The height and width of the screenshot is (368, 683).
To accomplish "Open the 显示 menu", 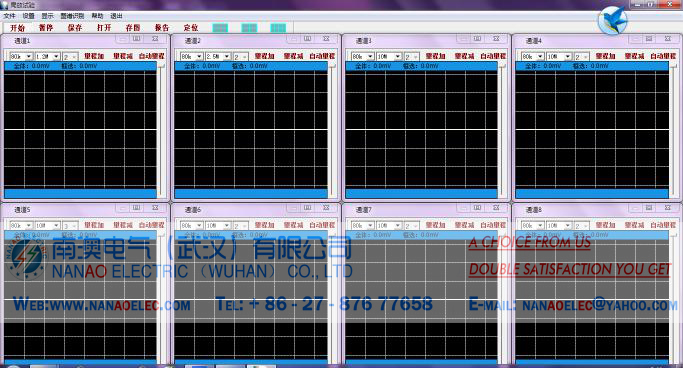I will pos(47,16).
